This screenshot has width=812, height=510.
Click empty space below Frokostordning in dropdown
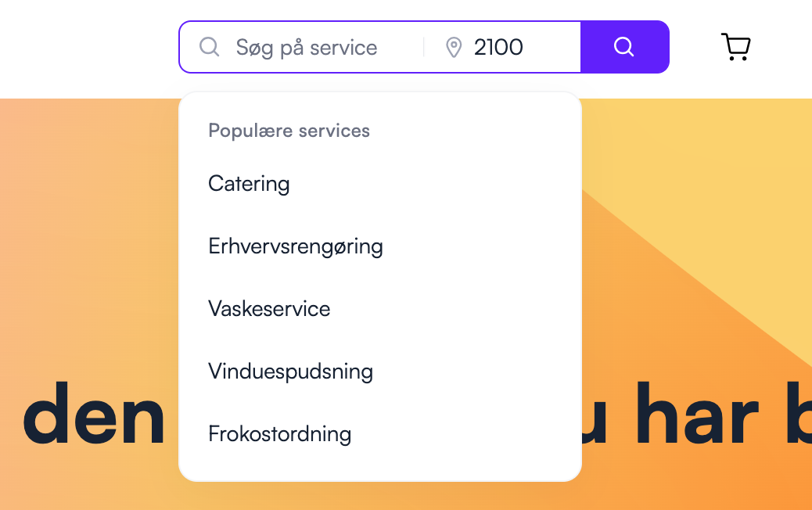point(379,465)
